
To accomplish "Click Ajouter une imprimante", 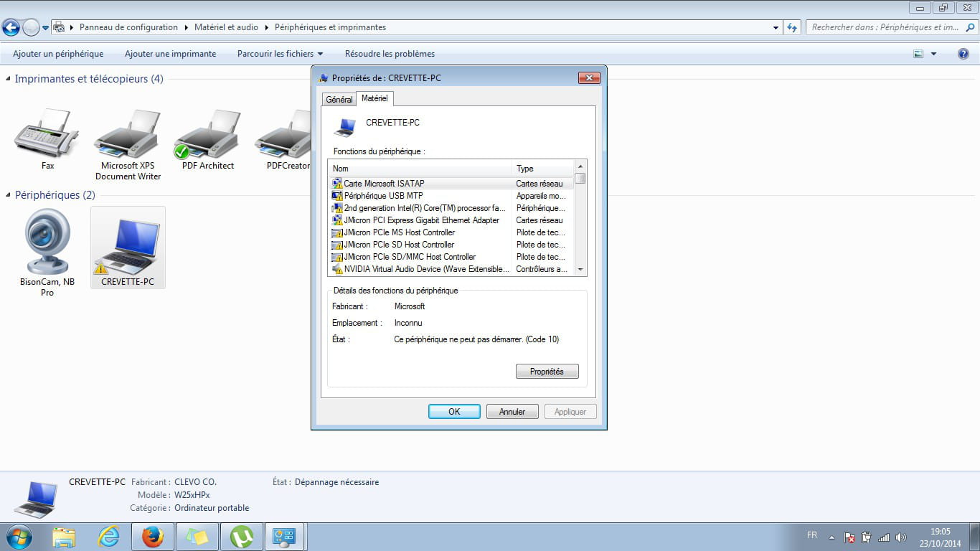I will pyautogui.click(x=170, y=54).
